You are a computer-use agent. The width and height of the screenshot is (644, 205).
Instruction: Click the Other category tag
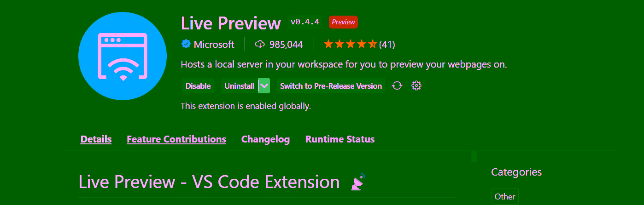504,196
